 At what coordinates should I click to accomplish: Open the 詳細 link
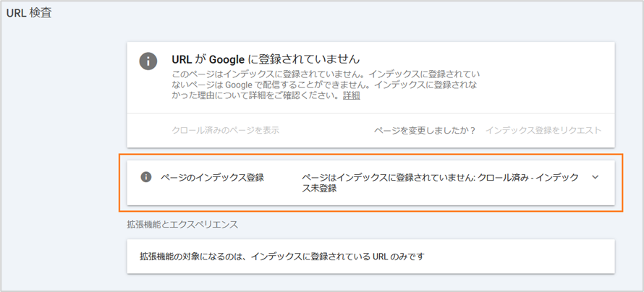[x=352, y=96]
